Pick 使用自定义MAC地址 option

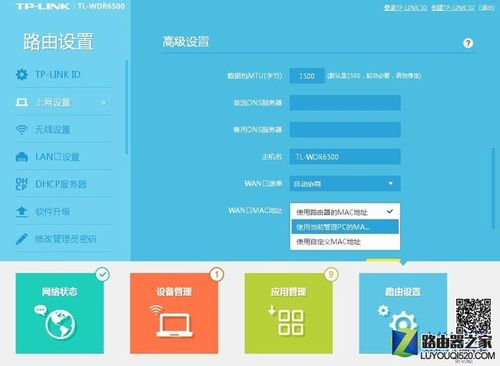click(345, 242)
